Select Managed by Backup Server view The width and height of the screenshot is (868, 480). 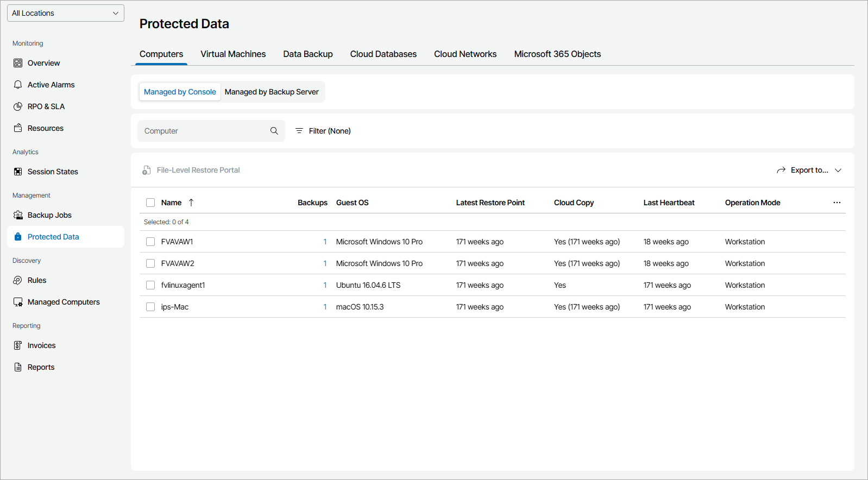272,92
